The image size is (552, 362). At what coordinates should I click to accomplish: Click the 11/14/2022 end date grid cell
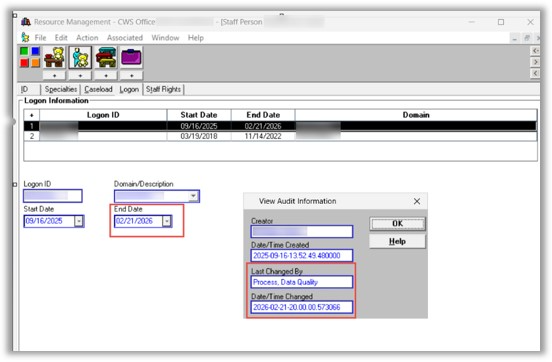click(263, 136)
